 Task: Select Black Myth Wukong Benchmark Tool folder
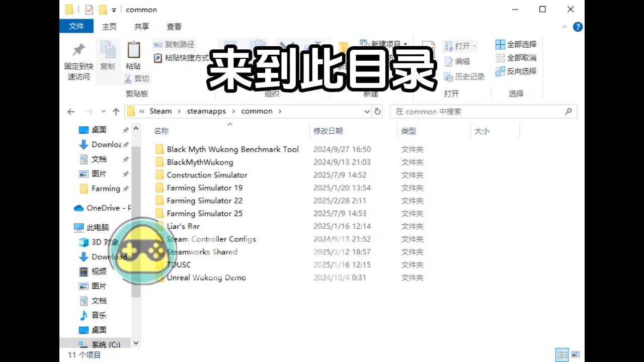pos(233,149)
